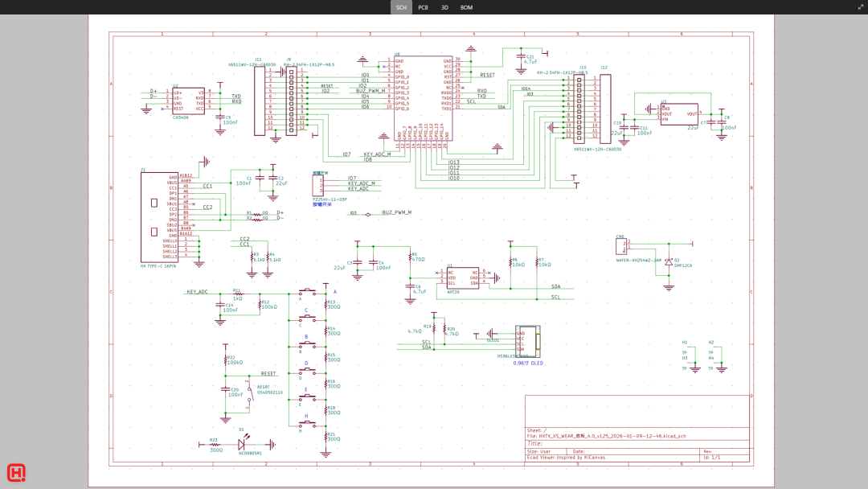
Task: Switch to the PCB view tab
Action: tap(423, 7)
